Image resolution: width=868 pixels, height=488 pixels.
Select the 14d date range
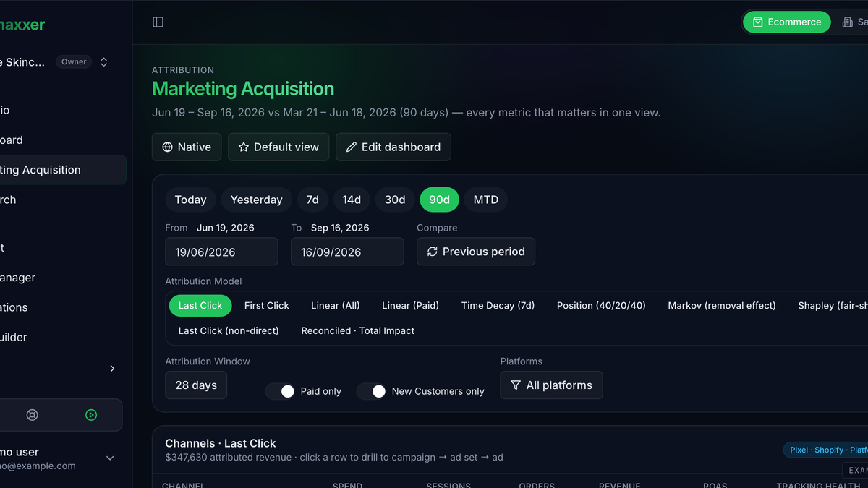pos(352,200)
